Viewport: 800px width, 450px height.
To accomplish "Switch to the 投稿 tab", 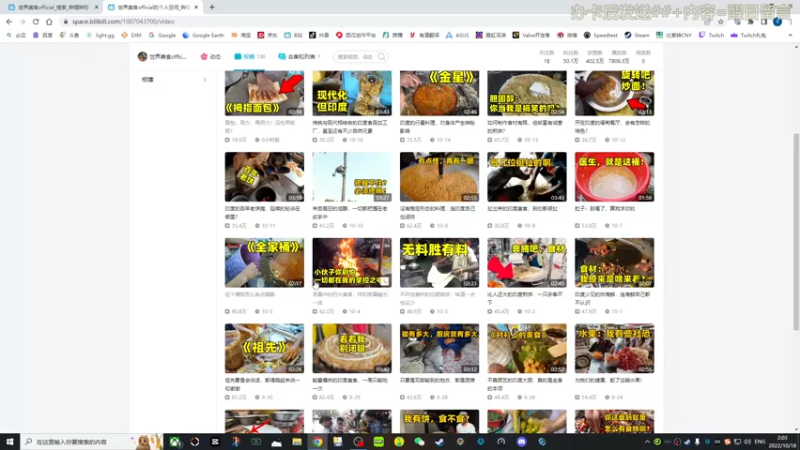I will click(249, 57).
